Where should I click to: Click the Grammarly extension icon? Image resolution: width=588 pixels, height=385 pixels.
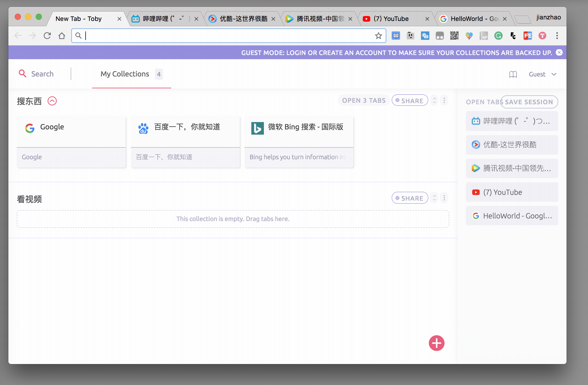[x=498, y=36]
